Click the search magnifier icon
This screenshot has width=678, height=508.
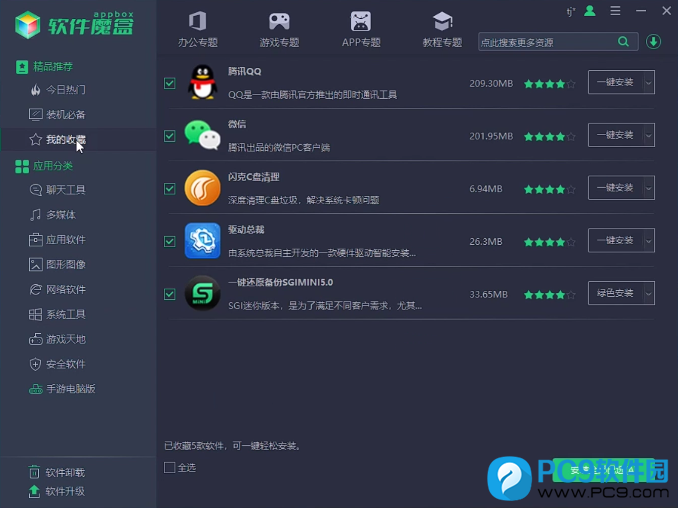[623, 42]
